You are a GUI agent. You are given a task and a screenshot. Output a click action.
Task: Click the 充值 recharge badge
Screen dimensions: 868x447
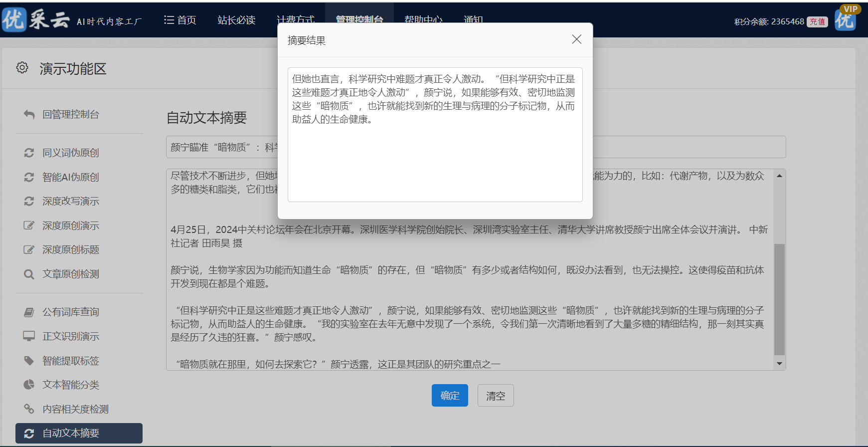817,22
